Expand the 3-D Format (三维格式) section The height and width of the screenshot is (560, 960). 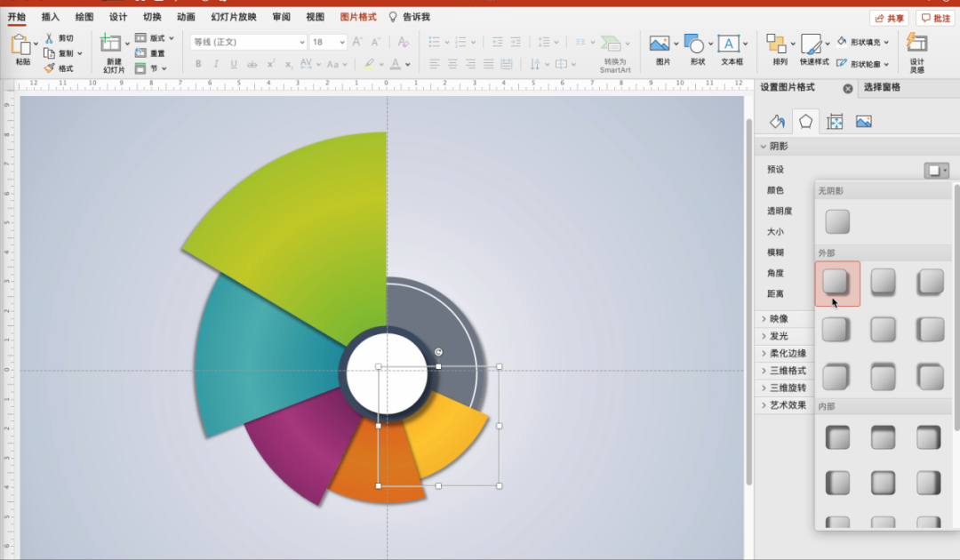pyautogui.click(x=764, y=371)
